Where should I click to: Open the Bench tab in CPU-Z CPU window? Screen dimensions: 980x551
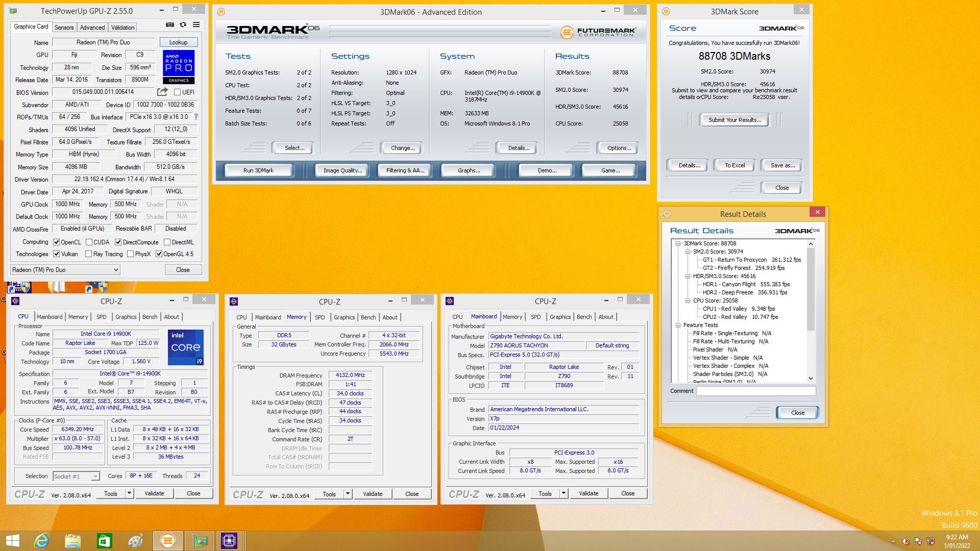tap(150, 317)
